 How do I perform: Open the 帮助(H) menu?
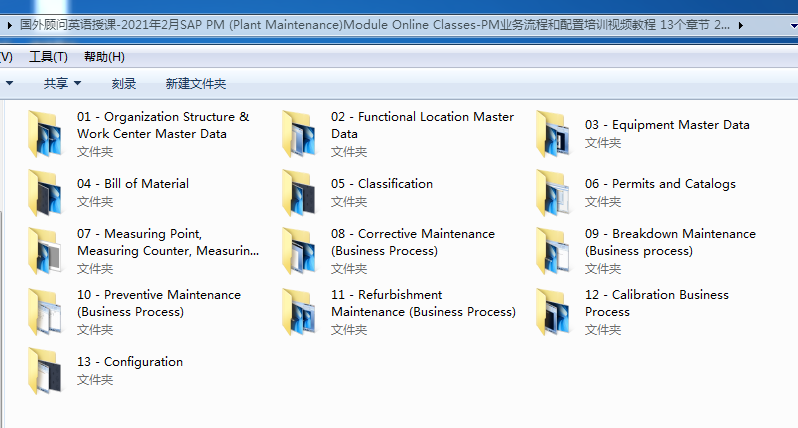104,56
